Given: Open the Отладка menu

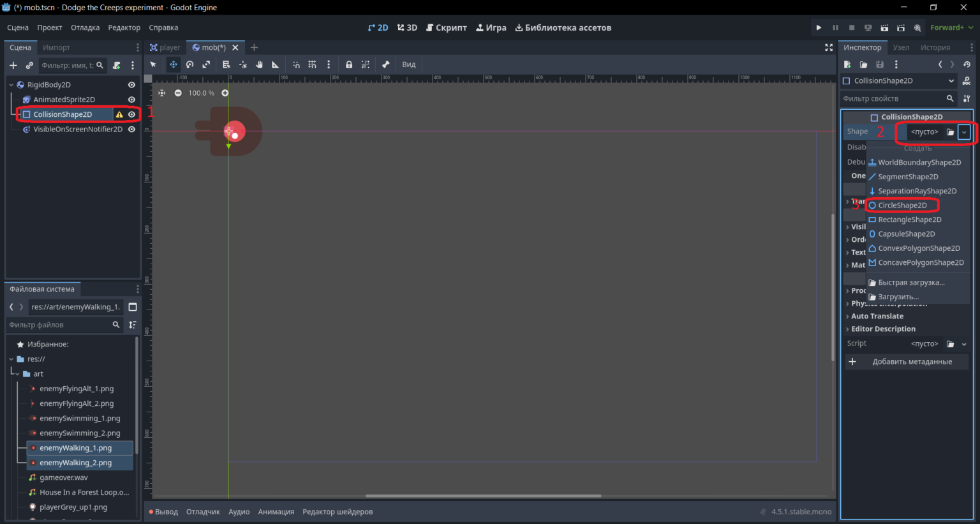Looking at the screenshot, I should 85,27.
